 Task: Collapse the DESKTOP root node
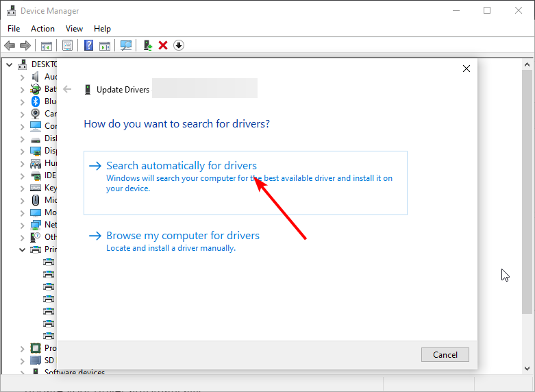click(x=9, y=64)
